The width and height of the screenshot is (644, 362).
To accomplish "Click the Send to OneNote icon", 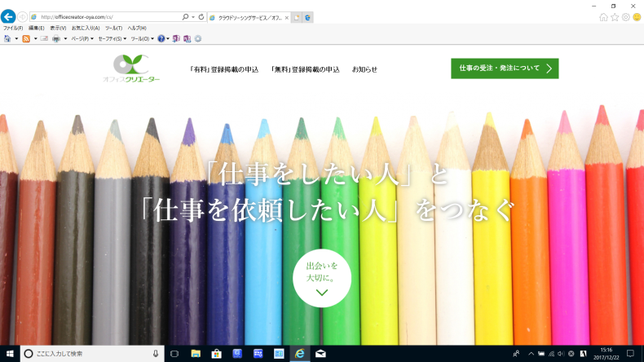I will [176, 38].
